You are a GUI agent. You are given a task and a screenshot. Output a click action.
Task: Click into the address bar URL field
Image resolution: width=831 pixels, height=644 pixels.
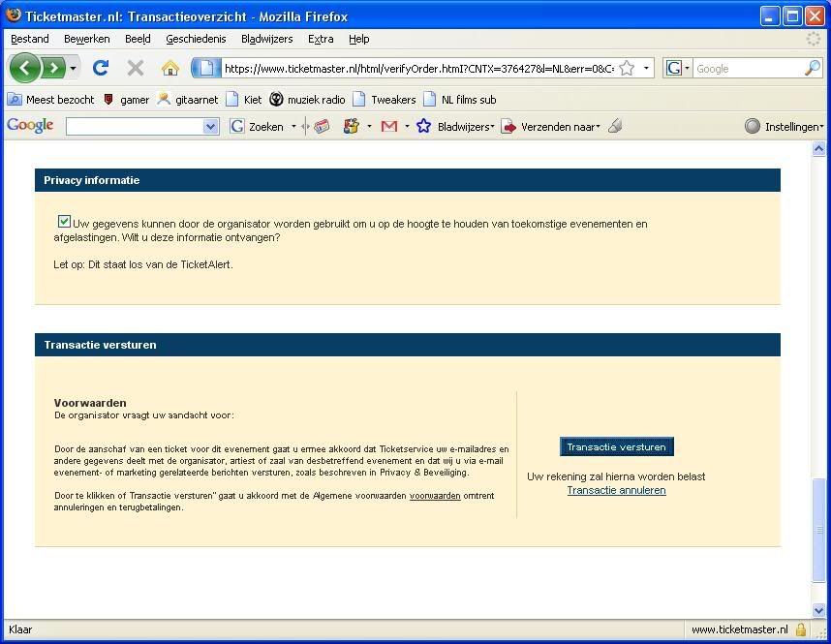[x=419, y=69]
